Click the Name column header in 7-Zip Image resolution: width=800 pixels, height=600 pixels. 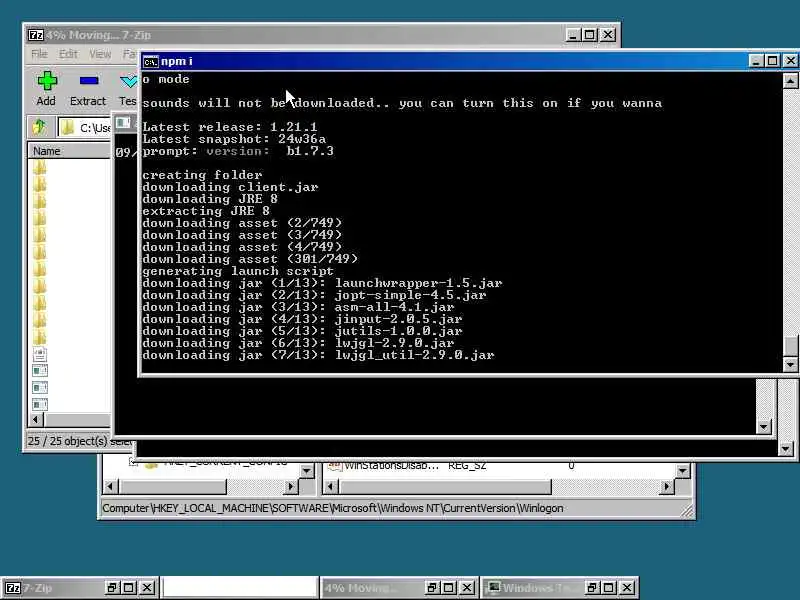pyautogui.click(x=69, y=151)
